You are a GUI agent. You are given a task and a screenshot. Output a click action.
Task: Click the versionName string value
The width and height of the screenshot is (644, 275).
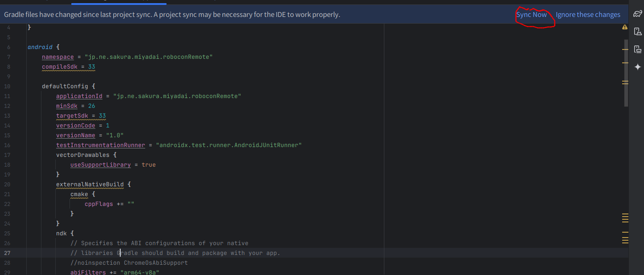(x=115, y=135)
